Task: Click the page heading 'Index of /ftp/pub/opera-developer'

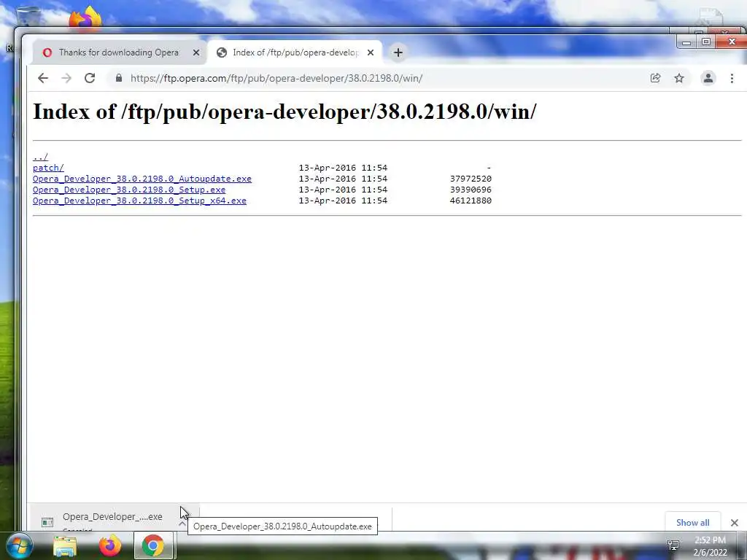Action: coord(285,112)
